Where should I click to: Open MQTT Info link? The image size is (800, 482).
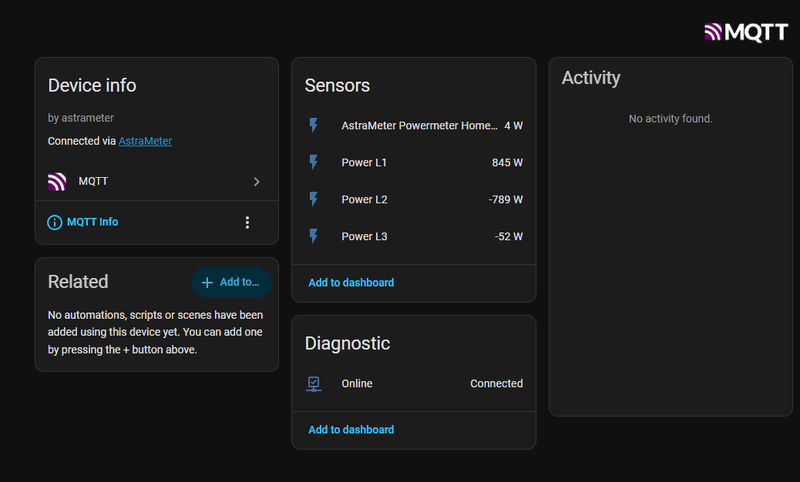(x=92, y=222)
